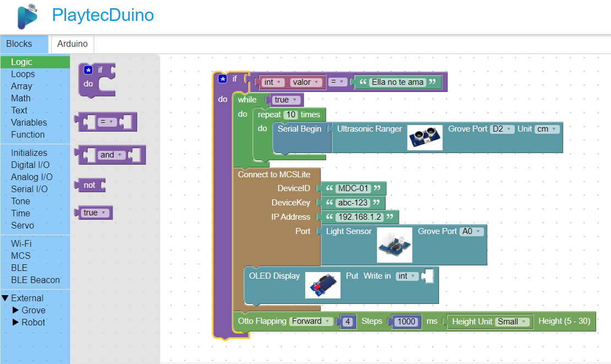Screen dimensions: 611x364
Task: Click the star icon on toolbox if block
Action: [x=88, y=70]
